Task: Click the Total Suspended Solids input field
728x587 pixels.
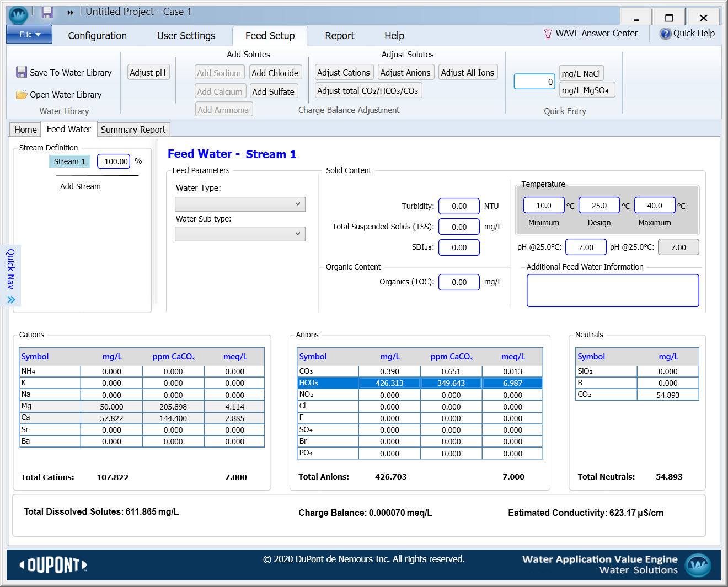Action: click(459, 227)
